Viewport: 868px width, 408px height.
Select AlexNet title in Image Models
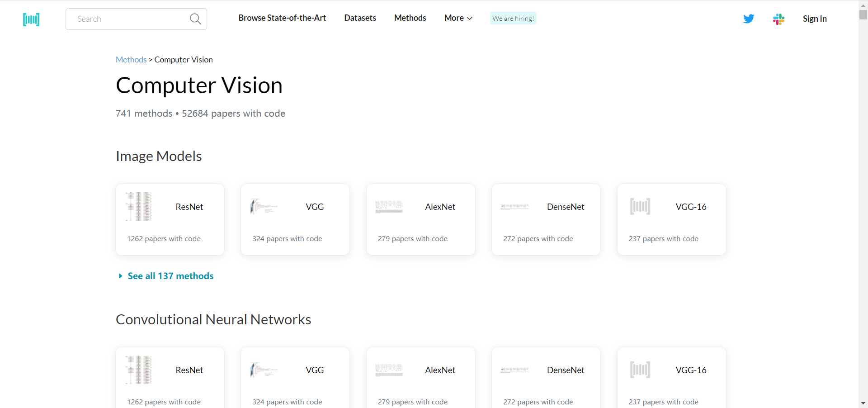pos(440,207)
